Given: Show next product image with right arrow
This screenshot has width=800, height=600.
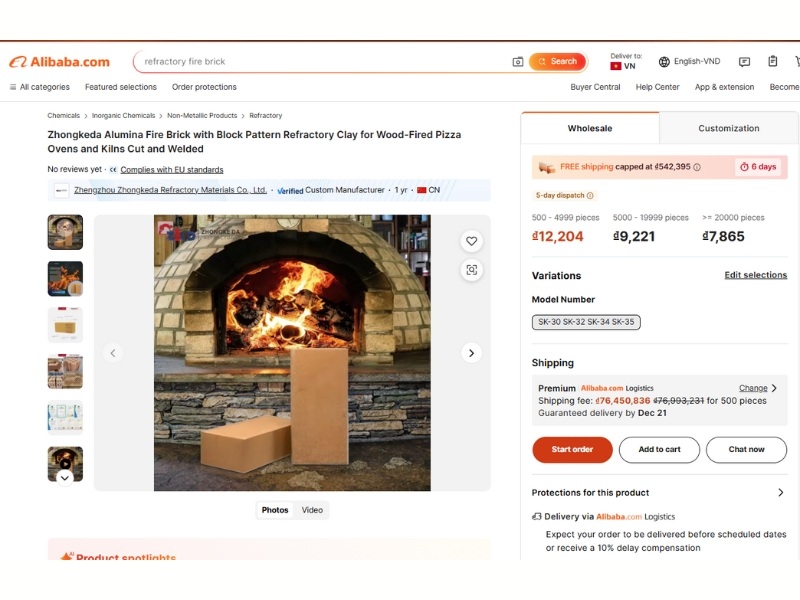Looking at the screenshot, I should 471,353.
